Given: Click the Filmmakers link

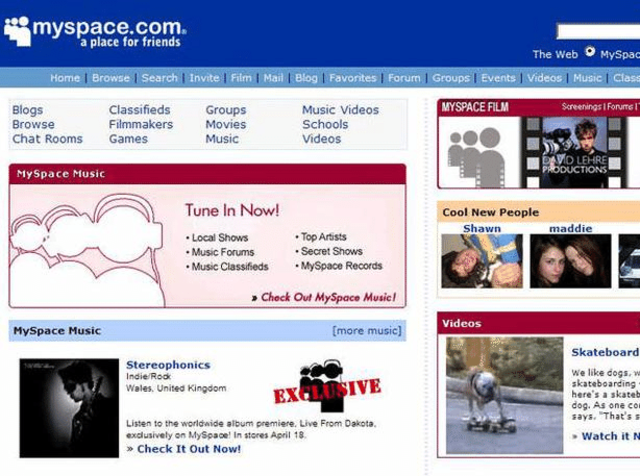Looking at the screenshot, I should click(141, 124).
